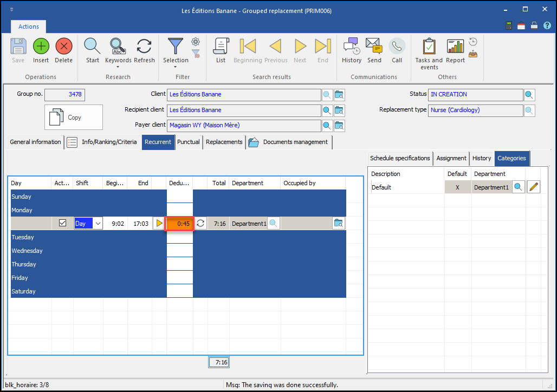557x392 pixels.
Task: Search Department1 in the schedule row
Action: (x=273, y=223)
